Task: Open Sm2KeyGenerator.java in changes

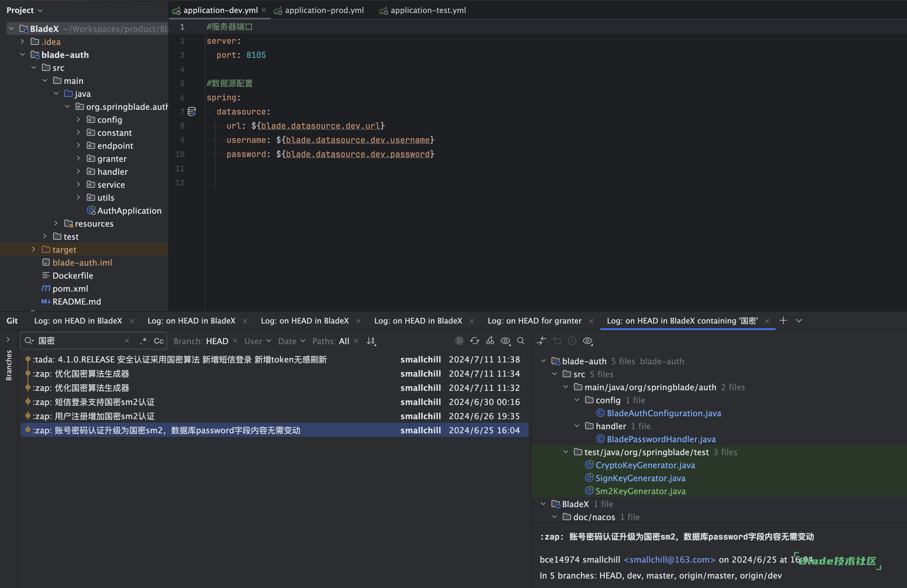Action: (640, 491)
